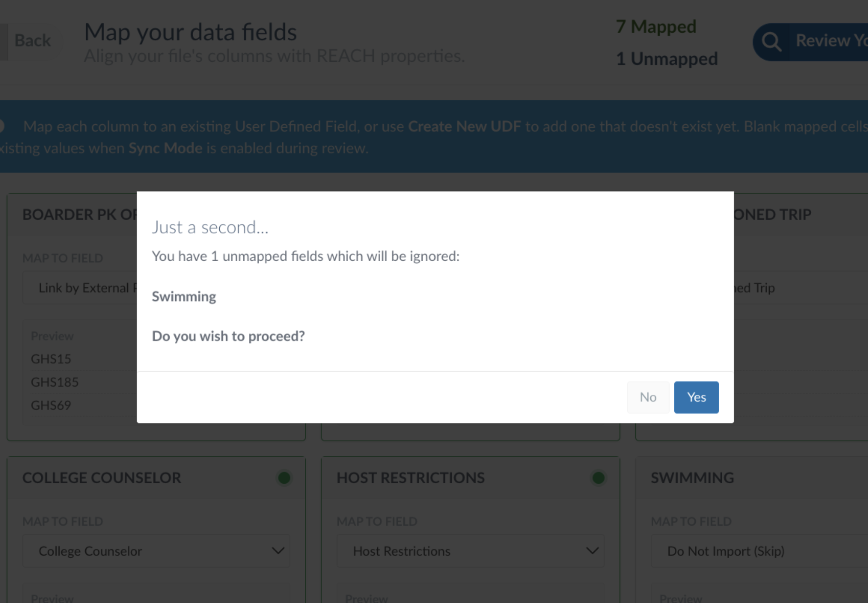Click the SWIMMING card header

(692, 478)
